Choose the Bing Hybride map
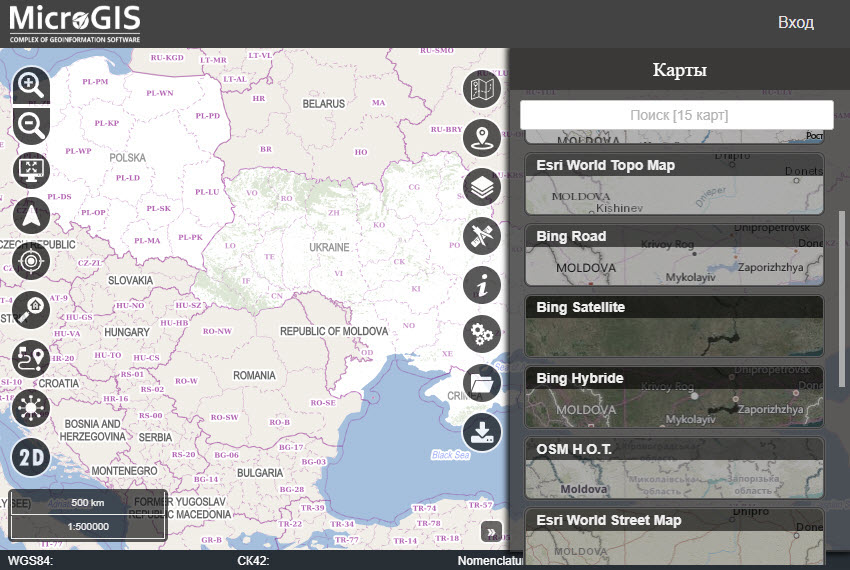This screenshot has height=570, width=850. tap(674, 397)
